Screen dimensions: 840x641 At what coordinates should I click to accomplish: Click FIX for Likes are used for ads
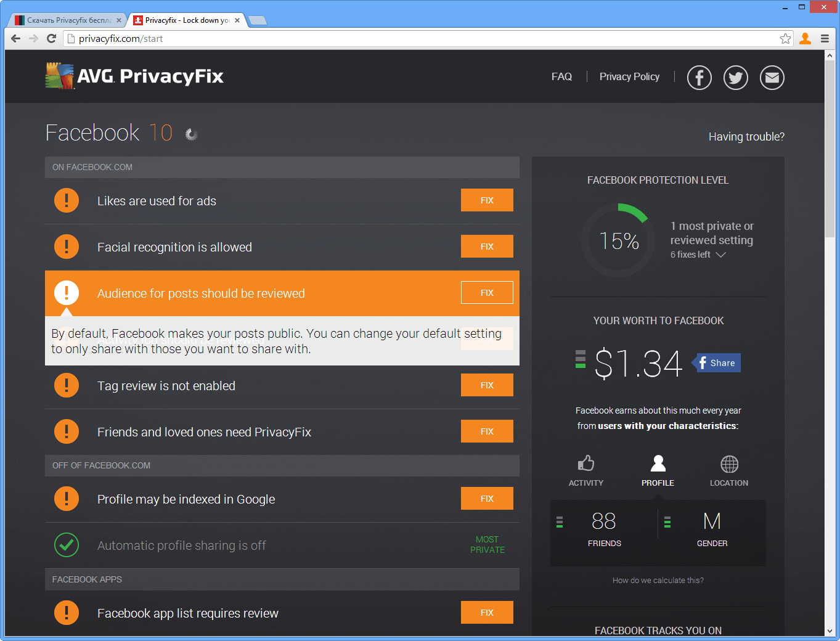pos(487,200)
